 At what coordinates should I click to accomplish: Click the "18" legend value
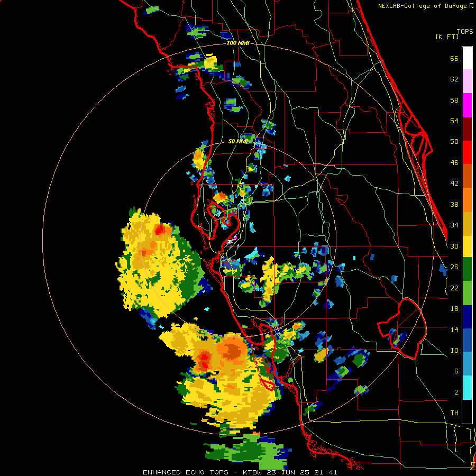(x=454, y=308)
